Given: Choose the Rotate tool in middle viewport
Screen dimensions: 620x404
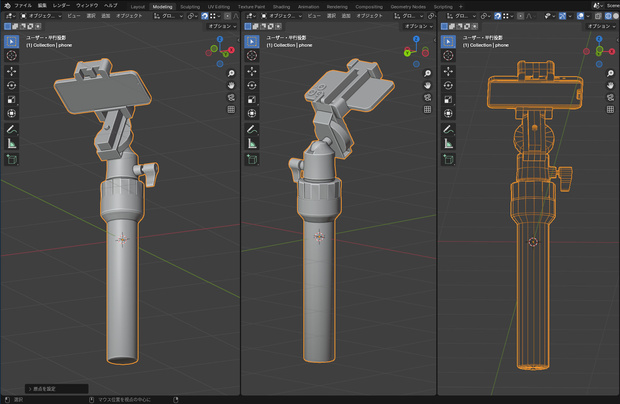Looking at the screenshot, I should click(251, 85).
